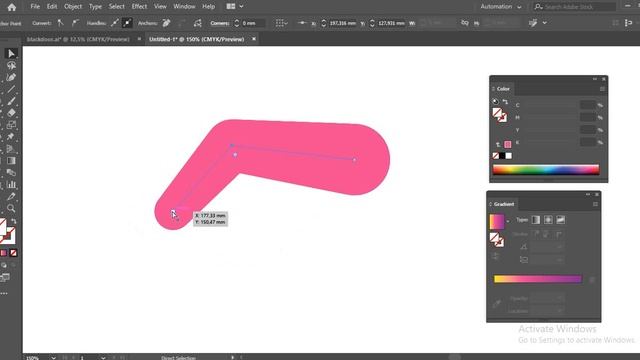Screen dimensions: 640x360
Task: Select the Eraser tool
Action: click(x=11, y=113)
